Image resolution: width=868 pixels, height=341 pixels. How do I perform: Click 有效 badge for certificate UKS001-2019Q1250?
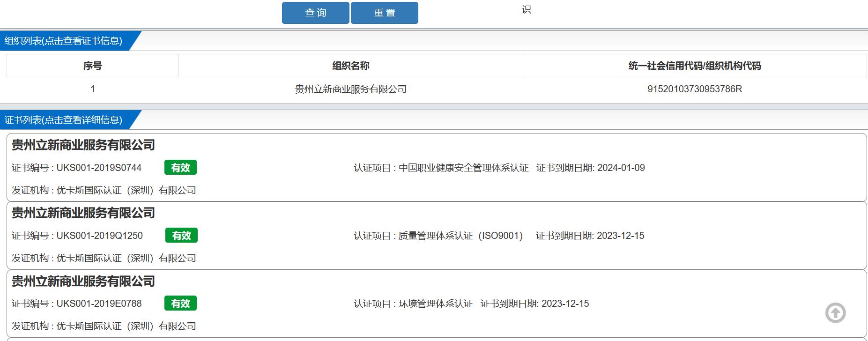(181, 236)
